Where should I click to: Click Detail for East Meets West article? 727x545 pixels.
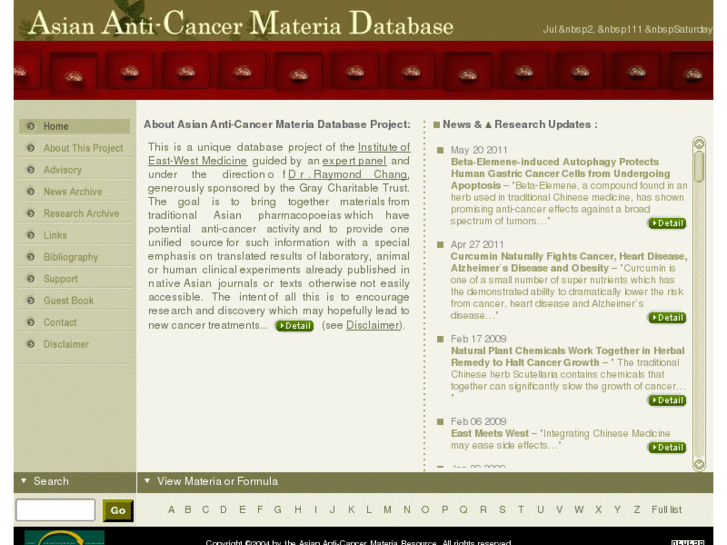[x=667, y=448]
